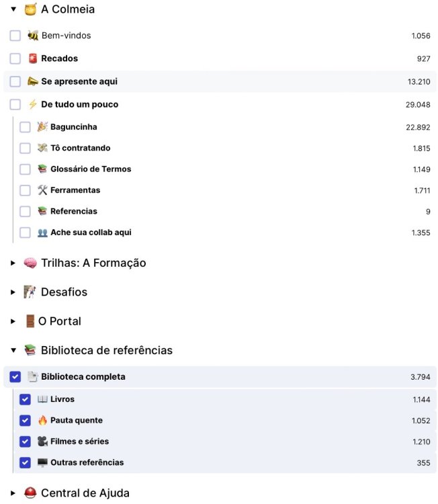The image size is (438, 504).
Task: Click the lightning bolt icon beside De tudo um pouco
Action: [x=33, y=105]
